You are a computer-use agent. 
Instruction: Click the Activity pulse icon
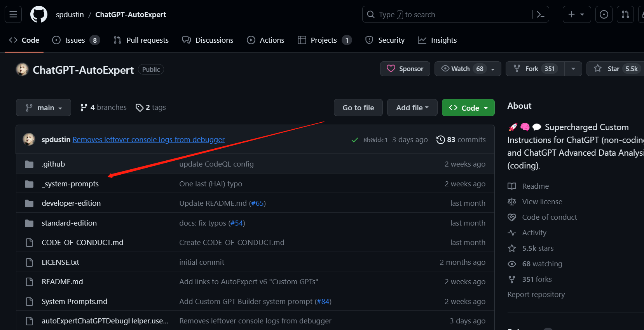[x=512, y=233]
